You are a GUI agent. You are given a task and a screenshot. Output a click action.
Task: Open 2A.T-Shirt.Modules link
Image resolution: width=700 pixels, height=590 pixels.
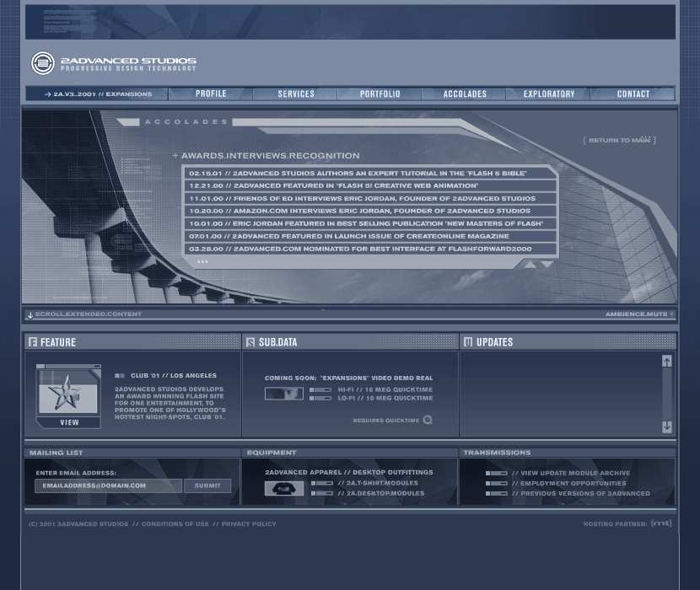pos(378,483)
